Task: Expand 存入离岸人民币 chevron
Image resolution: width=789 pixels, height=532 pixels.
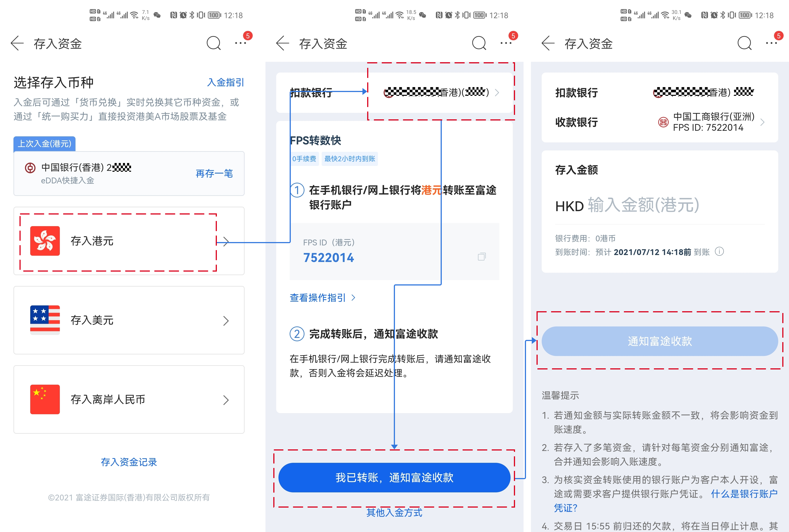Action: (226, 400)
